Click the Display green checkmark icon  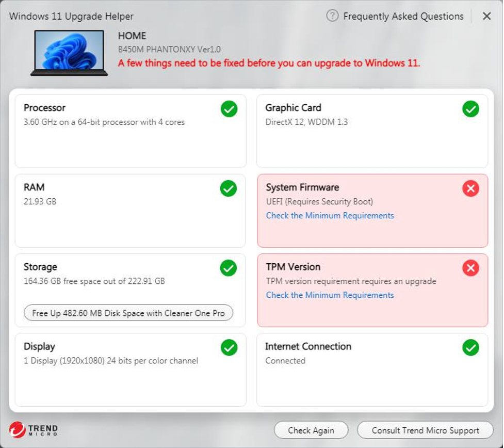pyautogui.click(x=229, y=348)
